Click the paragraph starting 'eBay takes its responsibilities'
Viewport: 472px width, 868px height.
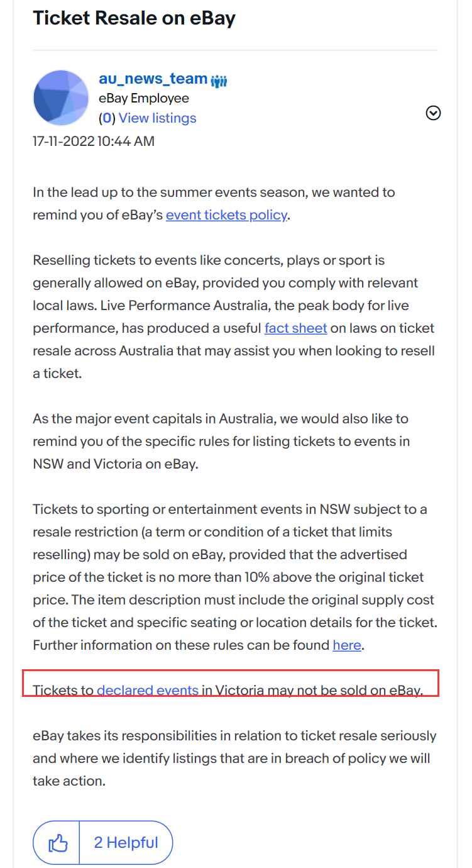pyautogui.click(x=234, y=759)
